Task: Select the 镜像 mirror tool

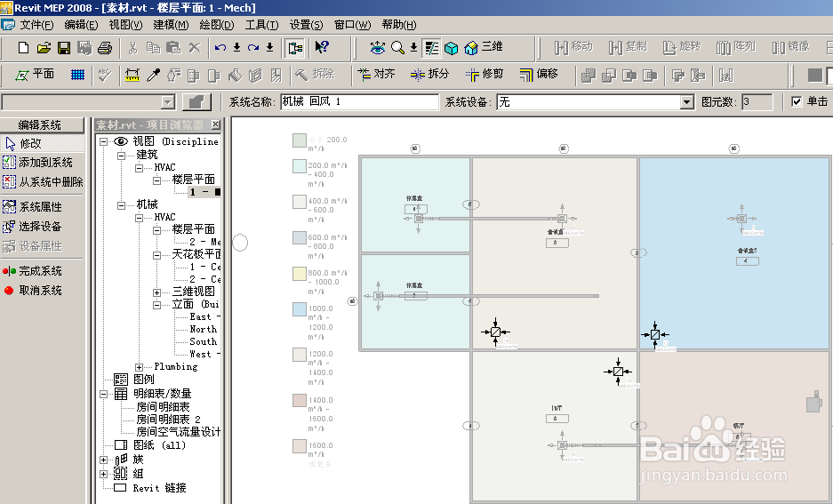Action: click(791, 47)
